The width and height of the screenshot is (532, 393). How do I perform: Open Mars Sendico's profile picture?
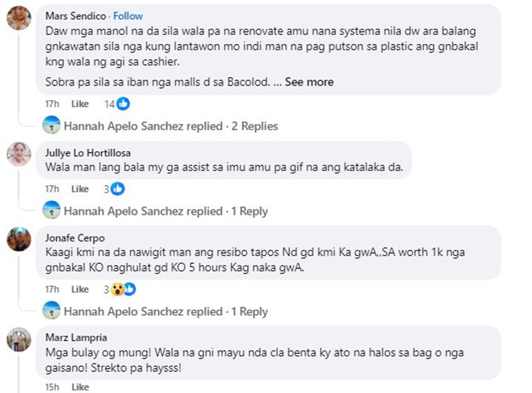coord(19,18)
